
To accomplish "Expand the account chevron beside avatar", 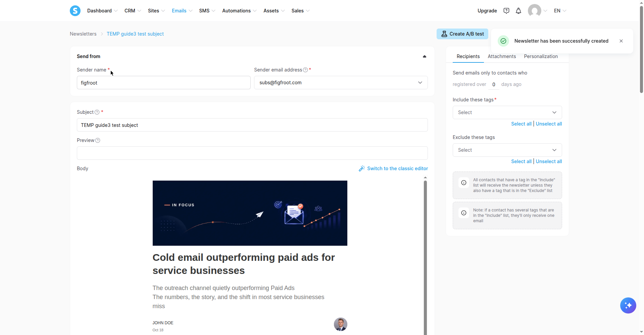I will click(545, 11).
